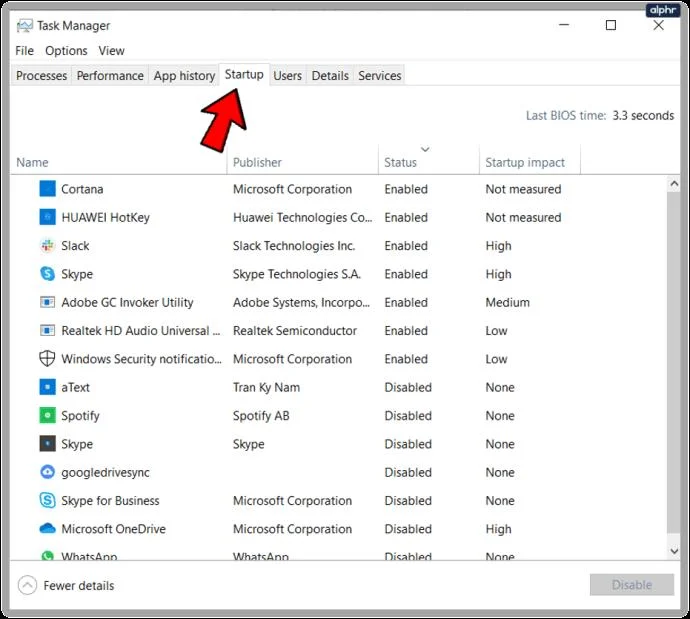Open the File menu
The image size is (690, 619).
(x=24, y=51)
